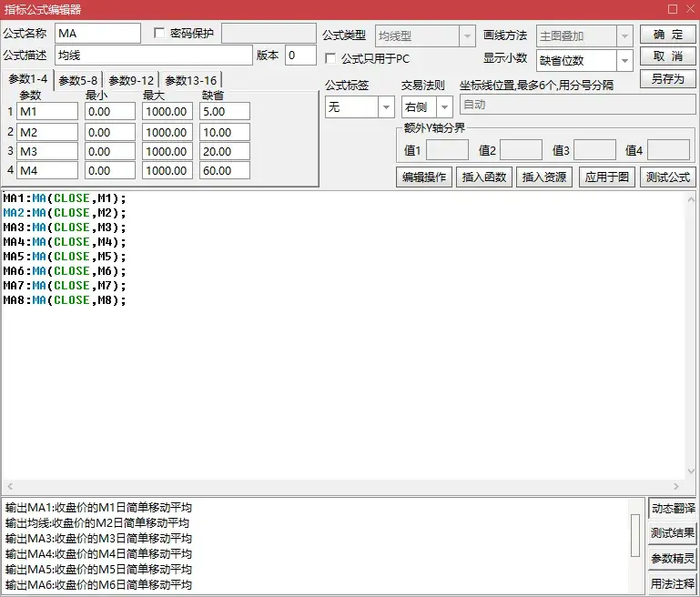Click the default value 20.00 field
Viewport: 700px width, 597px height.
(225, 152)
